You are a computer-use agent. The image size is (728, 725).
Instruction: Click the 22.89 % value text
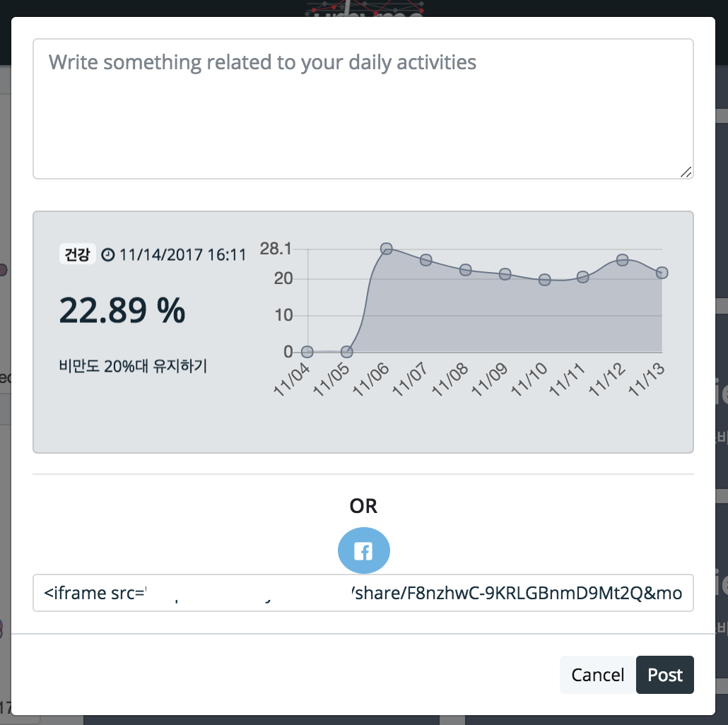(x=122, y=310)
